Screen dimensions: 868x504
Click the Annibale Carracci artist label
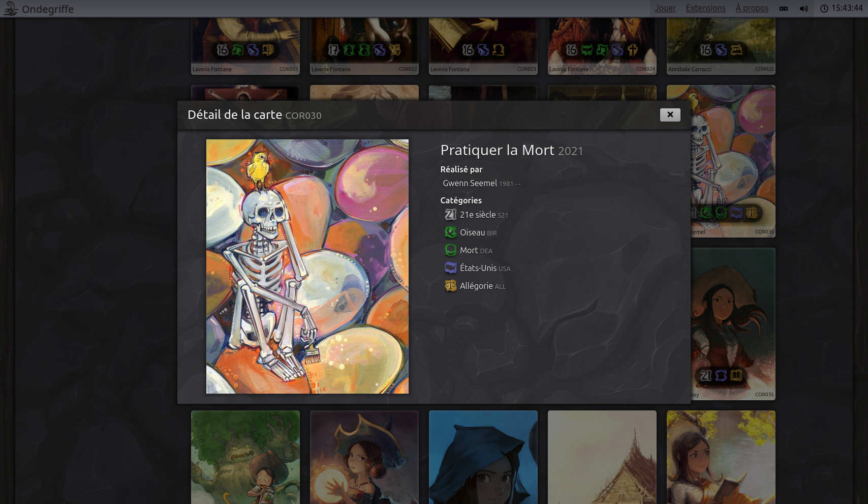coord(690,69)
